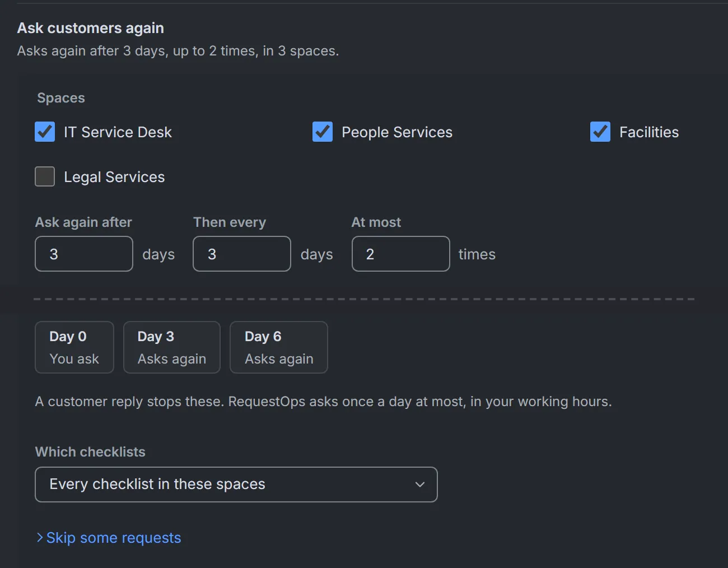
Task: Uncheck the People Services checkbox
Action: coord(323,132)
